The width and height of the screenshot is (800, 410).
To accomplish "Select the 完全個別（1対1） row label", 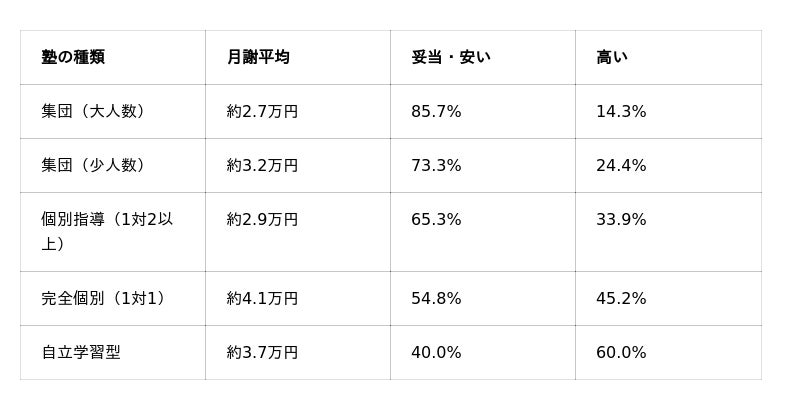I will 104,298.
